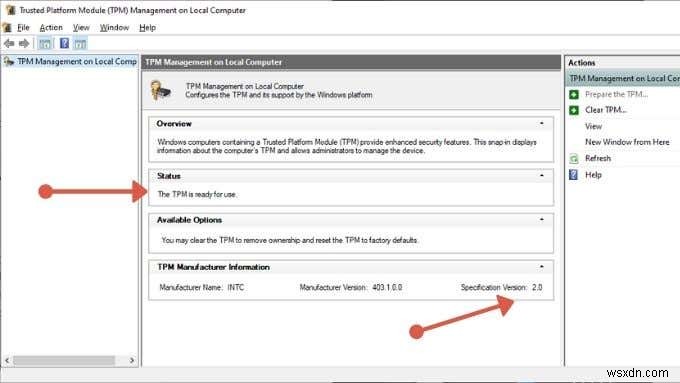Click left scroll arrow in tree pane scrollbar
The height and width of the screenshot is (383, 680).
tap(7, 360)
